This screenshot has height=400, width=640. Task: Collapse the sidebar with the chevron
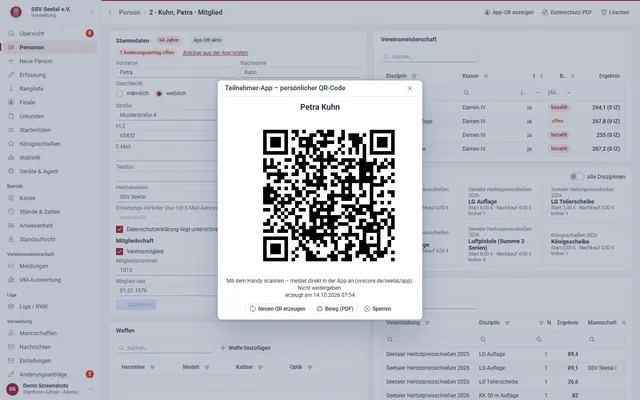tap(91, 12)
